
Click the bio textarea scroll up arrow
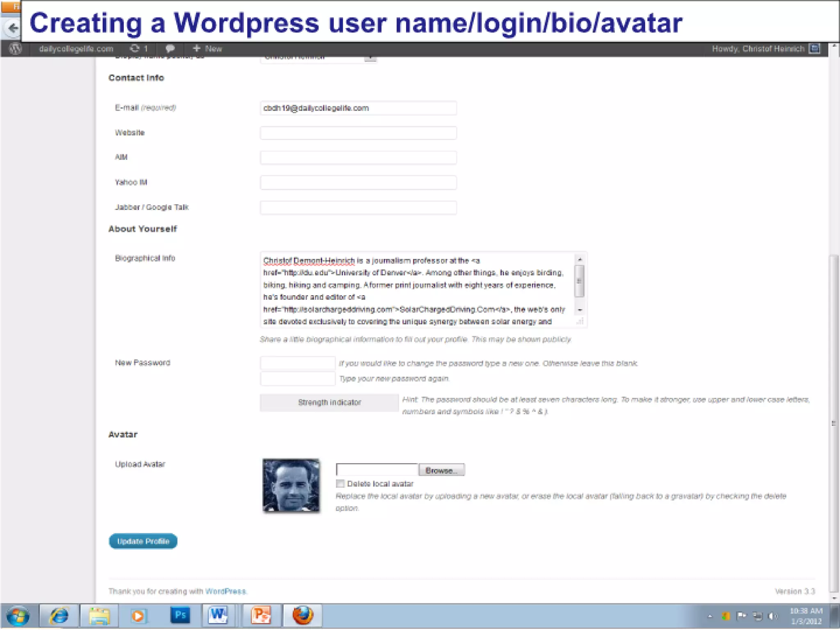(x=580, y=259)
